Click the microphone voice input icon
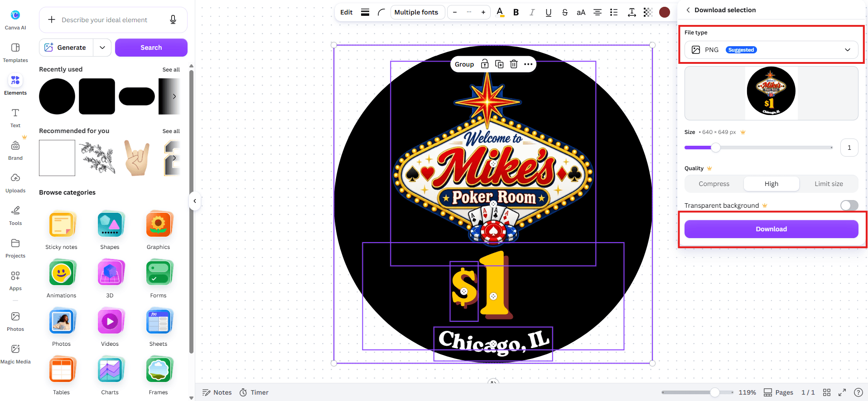The height and width of the screenshot is (401, 868). tap(173, 20)
